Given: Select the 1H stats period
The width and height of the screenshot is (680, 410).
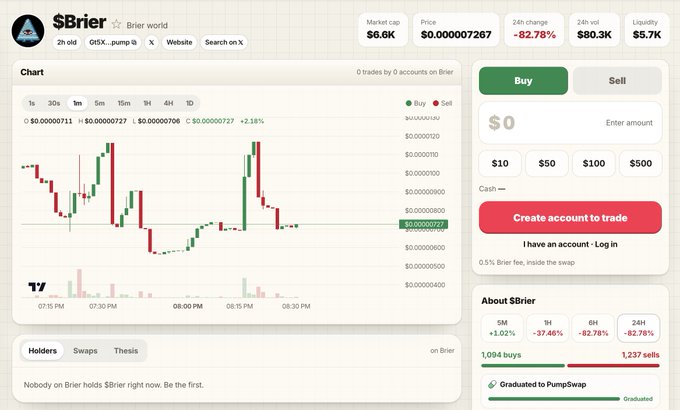Looking at the screenshot, I should coord(548,328).
